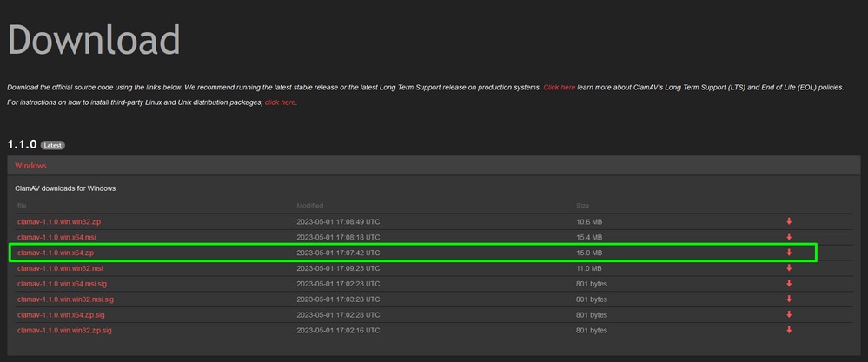Click the 15.0 MB size value
This screenshot has height=362, width=868.
(x=588, y=253)
